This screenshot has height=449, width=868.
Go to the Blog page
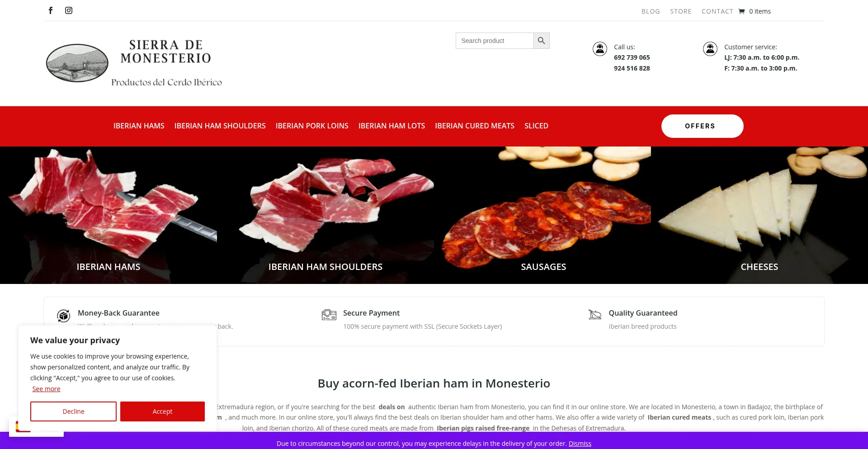point(651,11)
